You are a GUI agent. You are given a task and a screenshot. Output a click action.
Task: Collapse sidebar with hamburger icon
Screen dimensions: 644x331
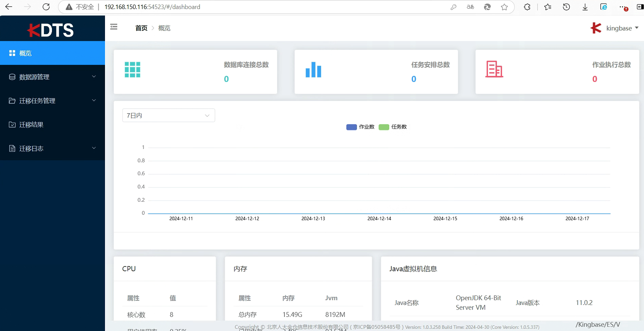coord(114,27)
